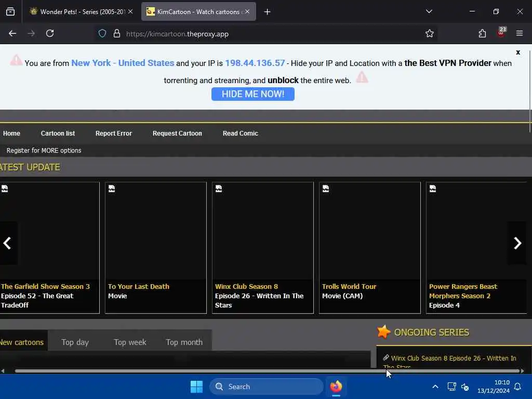This screenshot has height=399, width=532.
Task: Open the uBlock extension icon with badge
Action: (x=501, y=33)
